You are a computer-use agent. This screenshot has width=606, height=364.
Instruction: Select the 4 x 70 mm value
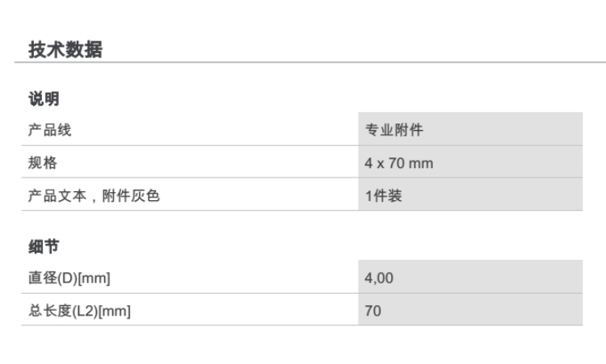[x=398, y=163]
